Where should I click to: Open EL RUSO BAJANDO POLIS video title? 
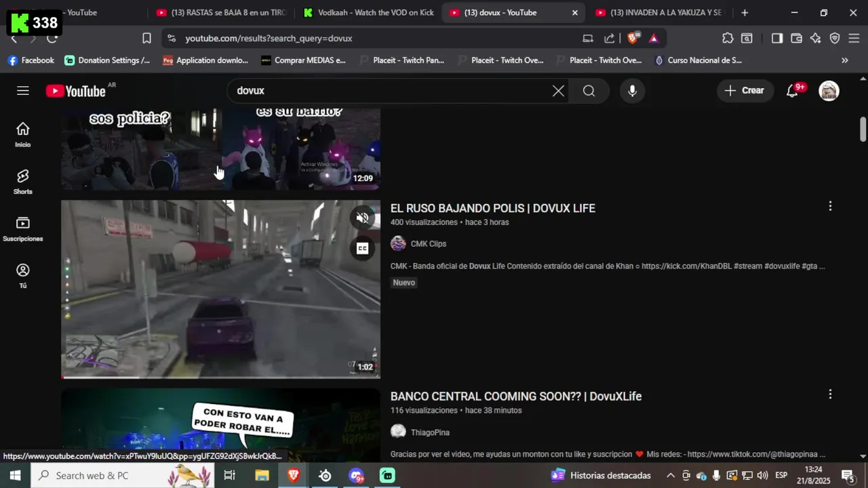(x=493, y=208)
